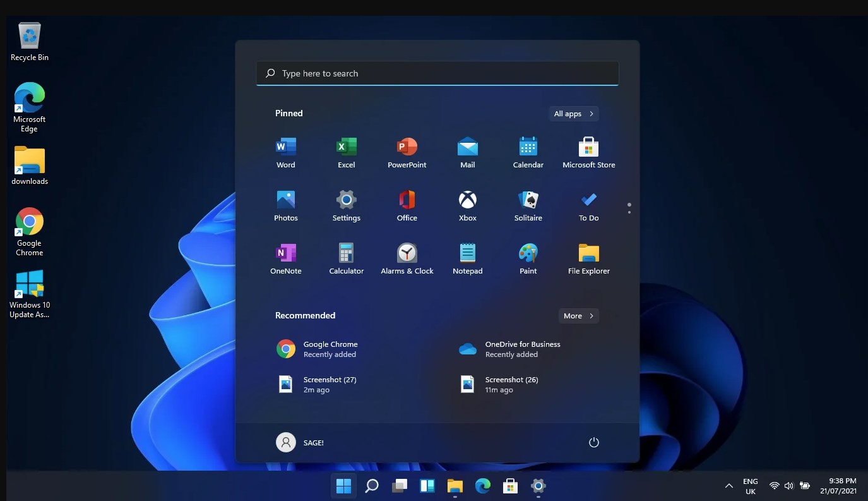Open the clock and date 9:38 PM
868x501 pixels.
click(x=838, y=486)
